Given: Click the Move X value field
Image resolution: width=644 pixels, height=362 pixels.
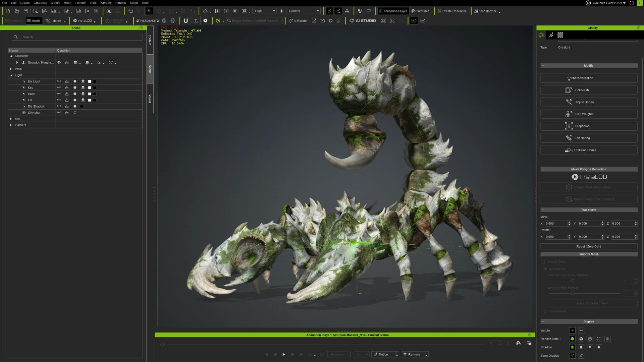Looking at the screenshot, I should point(555,224).
